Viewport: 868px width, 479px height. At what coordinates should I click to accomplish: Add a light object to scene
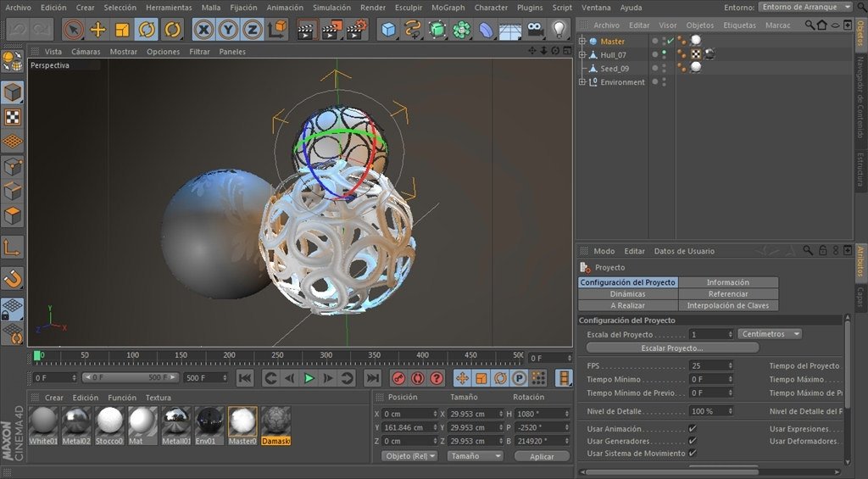pyautogui.click(x=559, y=30)
